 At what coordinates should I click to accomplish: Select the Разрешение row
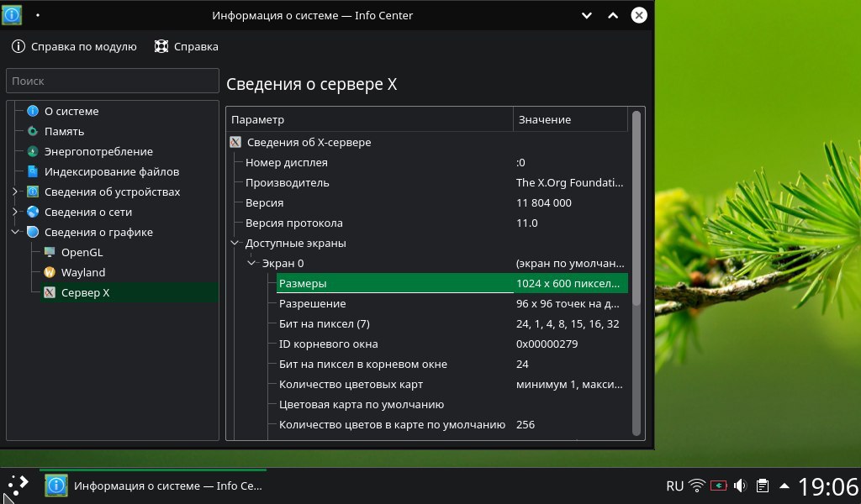click(452, 304)
